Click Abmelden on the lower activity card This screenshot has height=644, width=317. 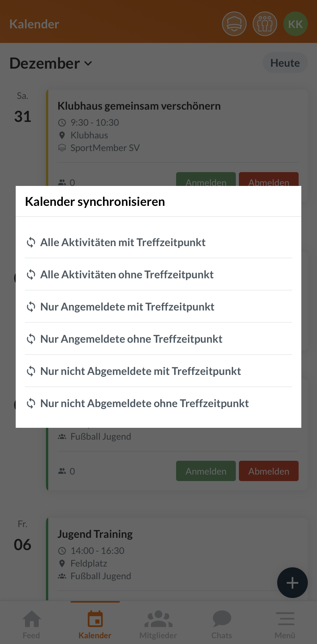tap(268, 471)
